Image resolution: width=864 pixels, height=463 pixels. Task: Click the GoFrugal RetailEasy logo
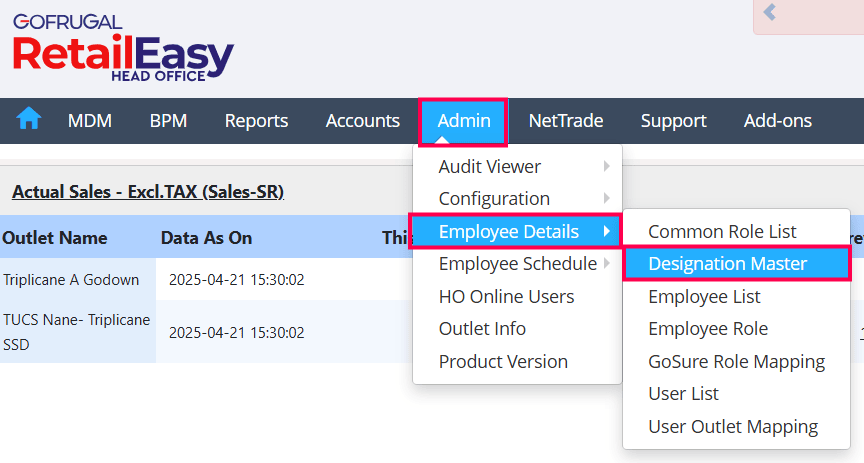pos(122,50)
